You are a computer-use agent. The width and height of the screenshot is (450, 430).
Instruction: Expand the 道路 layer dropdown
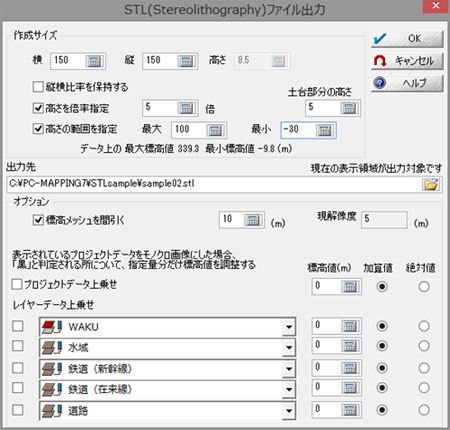pos(289,411)
